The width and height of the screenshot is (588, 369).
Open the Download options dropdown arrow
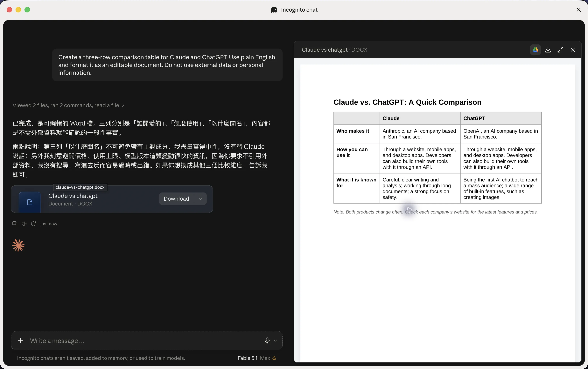point(200,198)
